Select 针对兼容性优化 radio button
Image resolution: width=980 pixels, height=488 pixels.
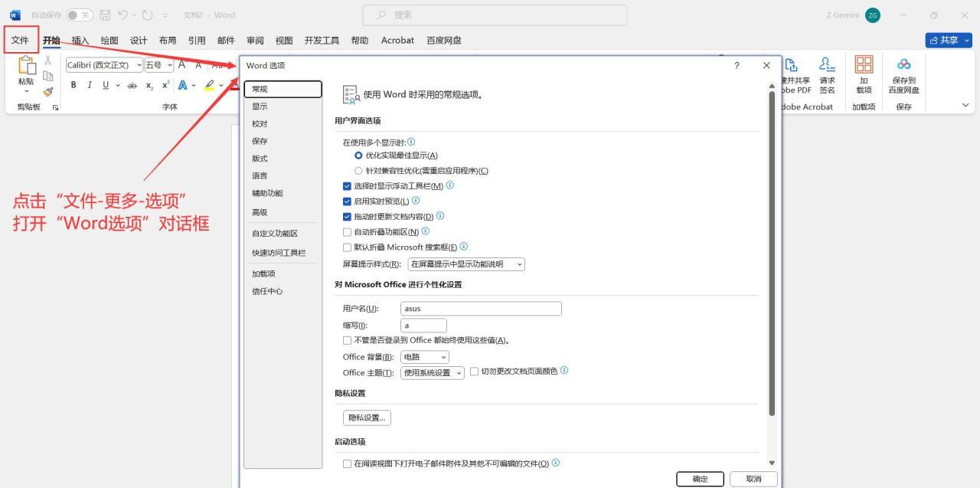[358, 171]
